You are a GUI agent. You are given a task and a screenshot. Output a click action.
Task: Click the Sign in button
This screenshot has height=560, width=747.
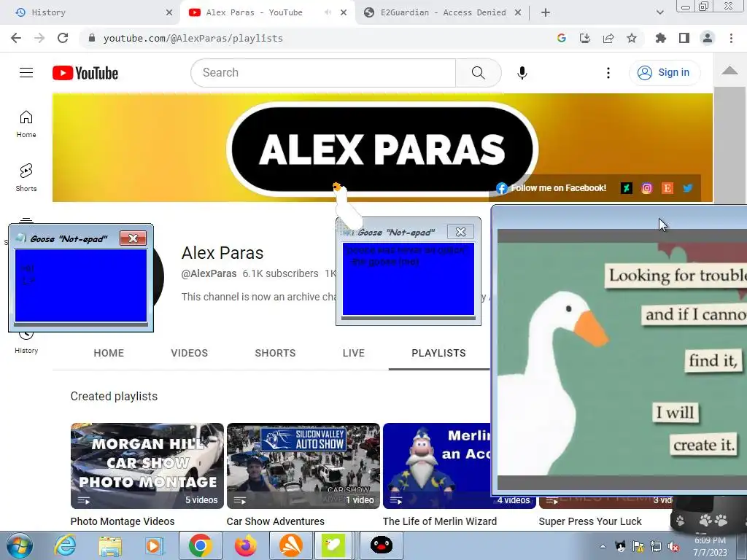point(665,73)
